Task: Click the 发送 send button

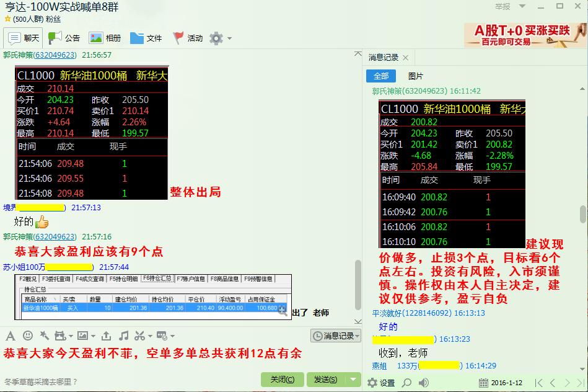Action: 325,379
